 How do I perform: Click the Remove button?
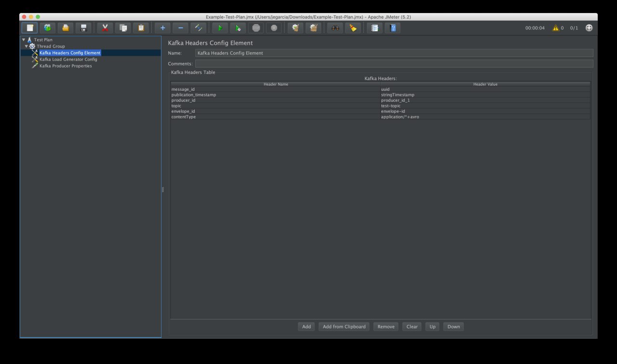[386, 326]
